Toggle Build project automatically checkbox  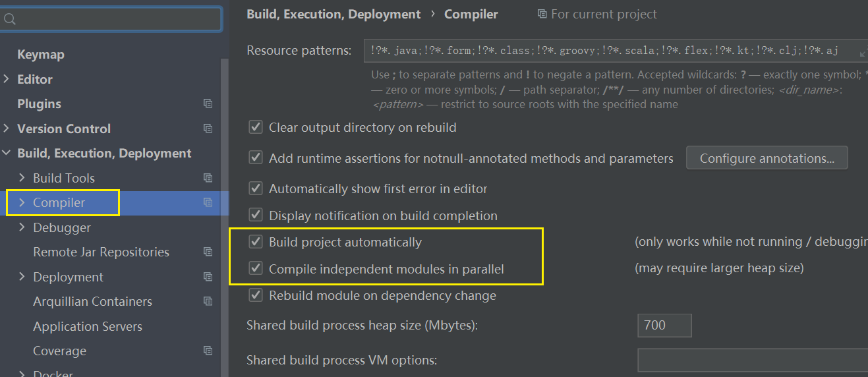pyautogui.click(x=256, y=242)
